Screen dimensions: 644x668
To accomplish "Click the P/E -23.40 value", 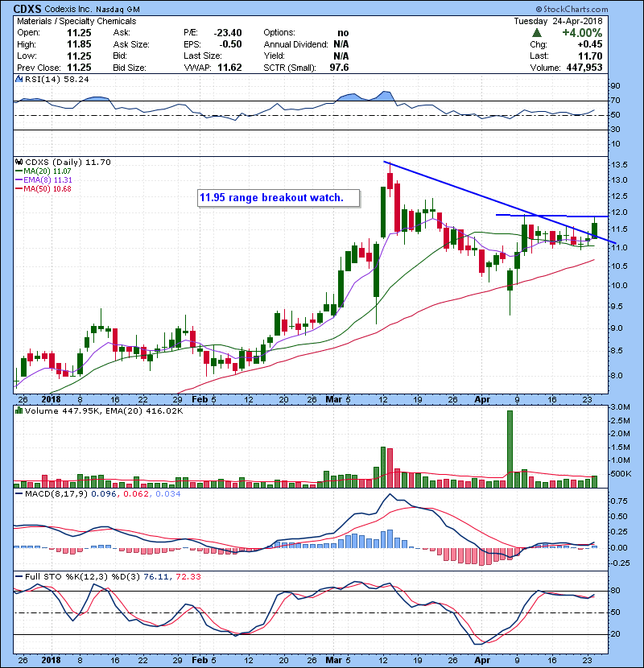I will pos(228,33).
